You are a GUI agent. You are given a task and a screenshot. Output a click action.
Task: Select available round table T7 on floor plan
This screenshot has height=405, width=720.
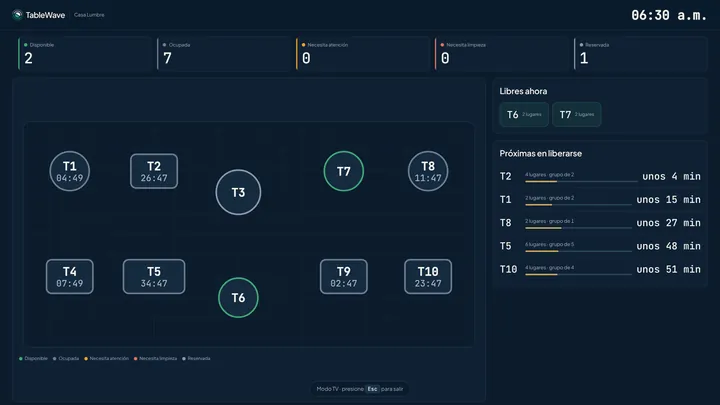click(x=343, y=171)
